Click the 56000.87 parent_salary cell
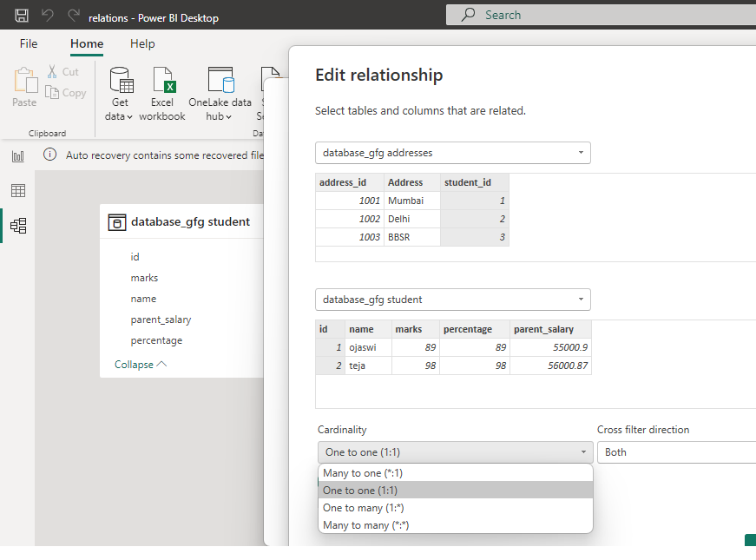756x560 pixels. pos(550,366)
